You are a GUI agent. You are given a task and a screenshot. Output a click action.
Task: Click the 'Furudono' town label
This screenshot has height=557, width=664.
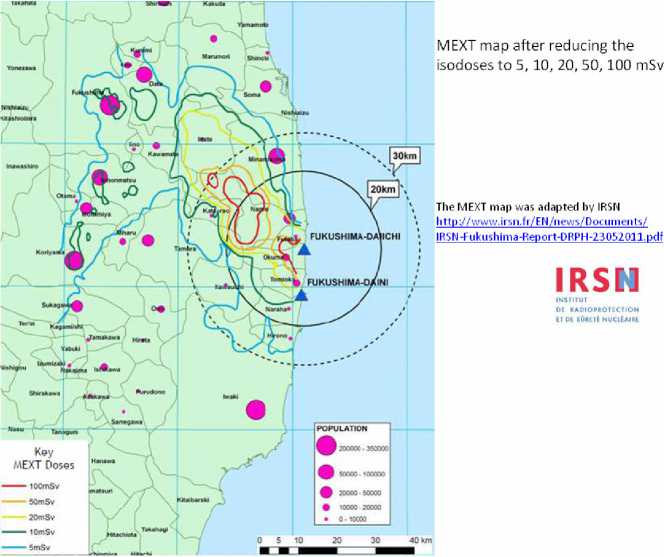pyautogui.click(x=150, y=392)
